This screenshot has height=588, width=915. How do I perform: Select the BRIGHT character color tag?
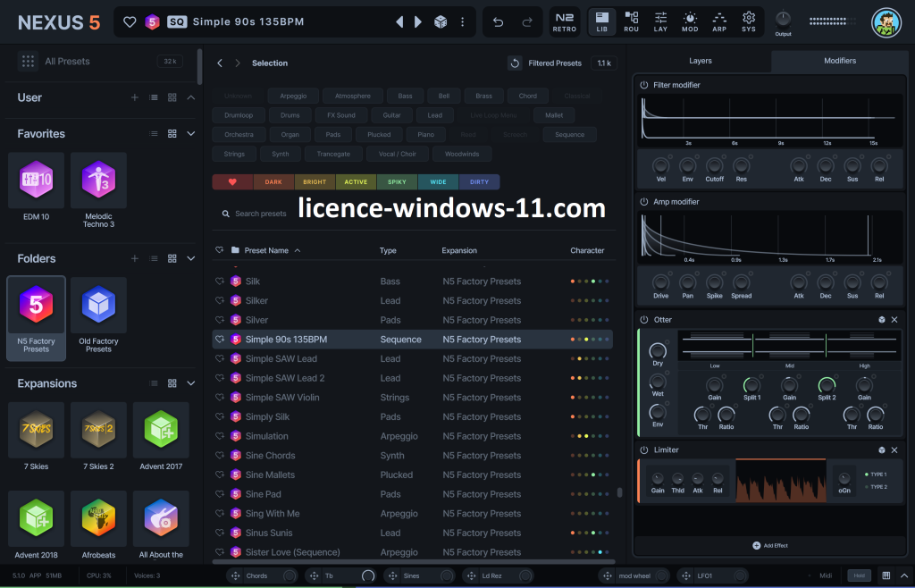pos(315,182)
